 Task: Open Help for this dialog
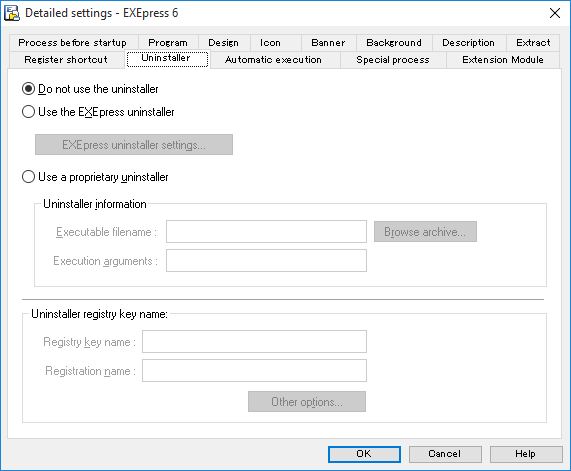click(x=526, y=454)
